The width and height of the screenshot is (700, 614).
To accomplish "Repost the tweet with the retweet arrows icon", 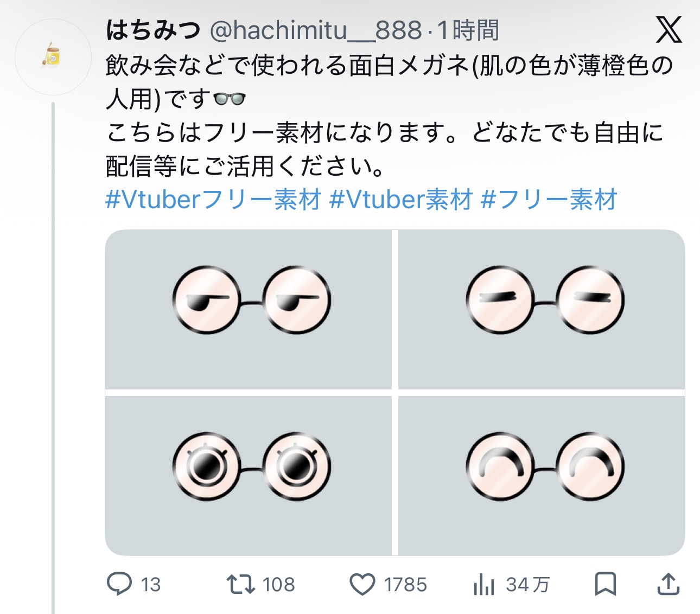I will tap(241, 584).
